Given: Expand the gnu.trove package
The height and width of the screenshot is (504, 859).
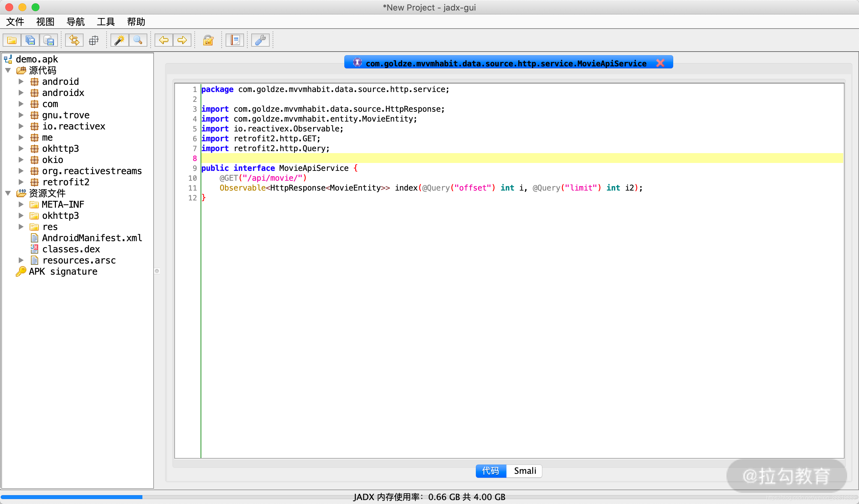Looking at the screenshot, I should tap(21, 115).
